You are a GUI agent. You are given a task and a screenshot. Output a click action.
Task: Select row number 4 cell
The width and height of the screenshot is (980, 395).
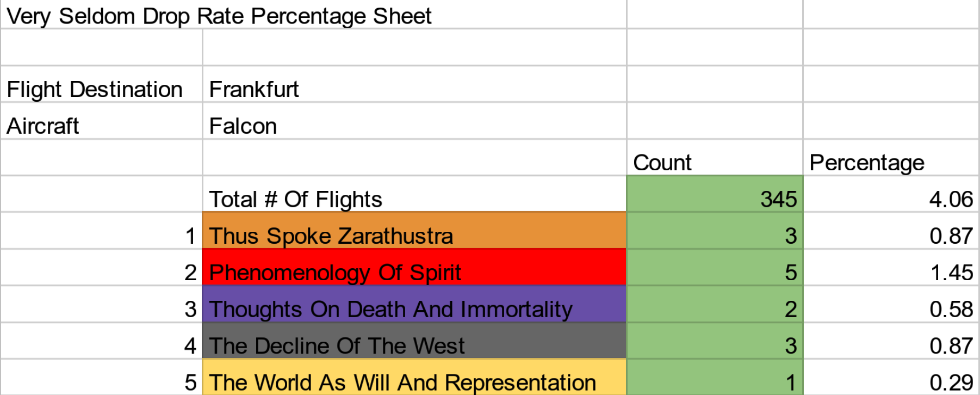click(101, 345)
